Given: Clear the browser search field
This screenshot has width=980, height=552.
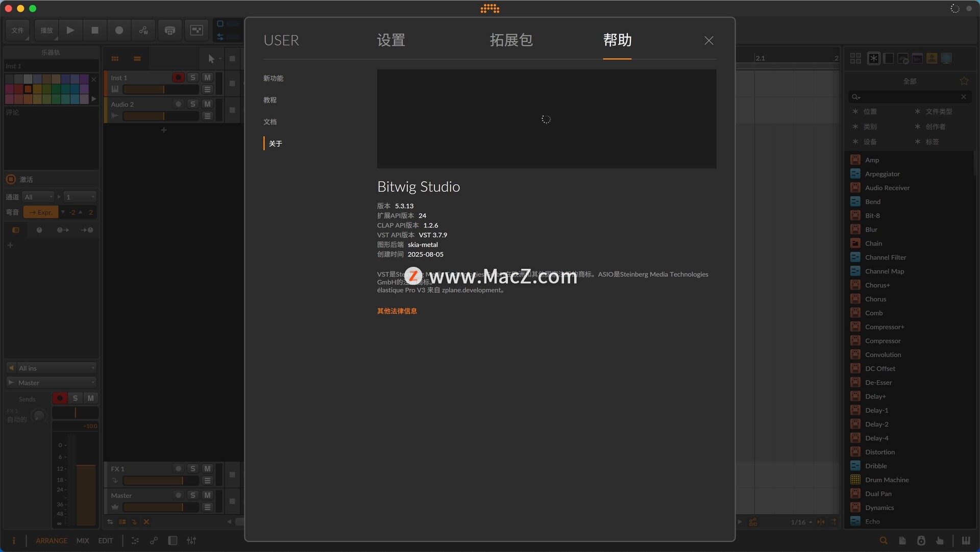Looking at the screenshot, I should click(964, 97).
